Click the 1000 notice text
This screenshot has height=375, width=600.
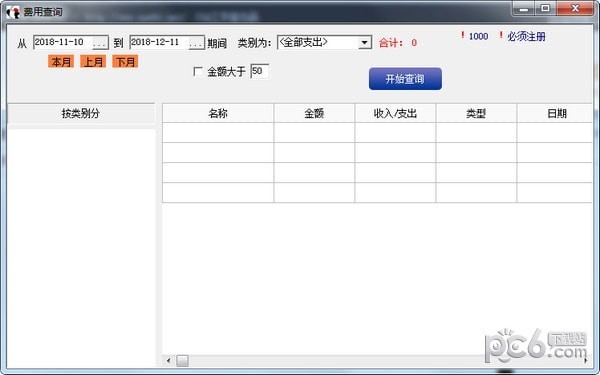click(x=478, y=36)
